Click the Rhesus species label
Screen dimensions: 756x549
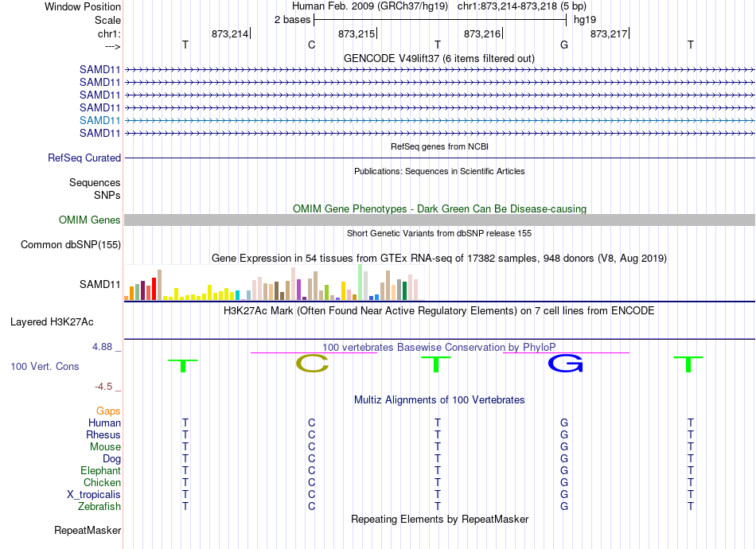(103, 435)
